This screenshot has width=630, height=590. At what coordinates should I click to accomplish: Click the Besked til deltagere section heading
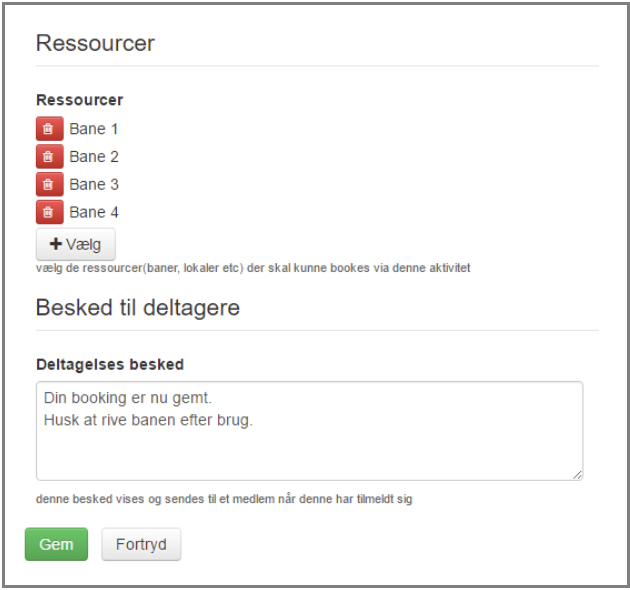[x=138, y=308]
